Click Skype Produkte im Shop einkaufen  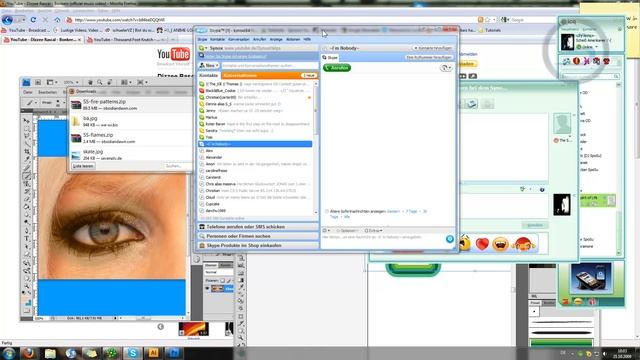[x=258, y=245]
